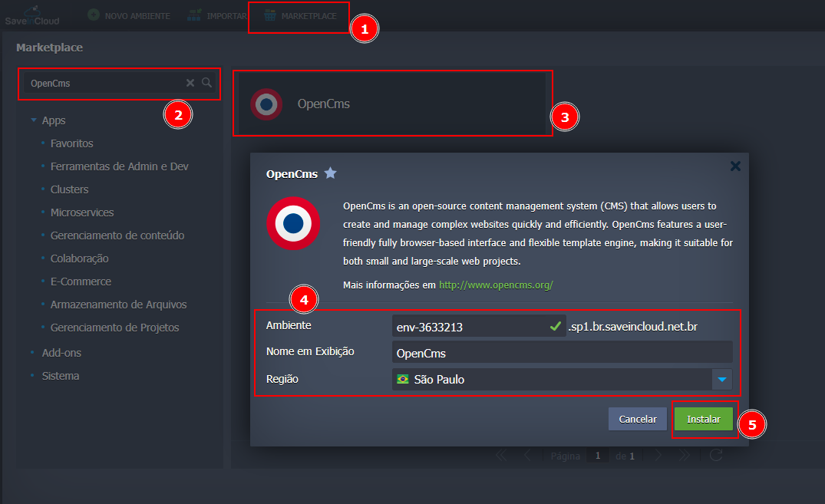
Task: Click the Marketplace cart icon
Action: coord(270,15)
